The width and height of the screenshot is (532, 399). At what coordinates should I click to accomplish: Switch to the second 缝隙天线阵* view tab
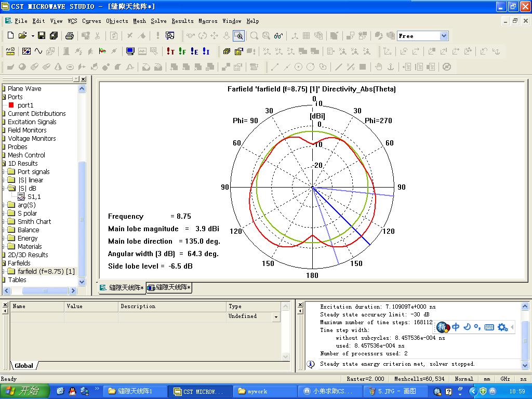click(169, 287)
